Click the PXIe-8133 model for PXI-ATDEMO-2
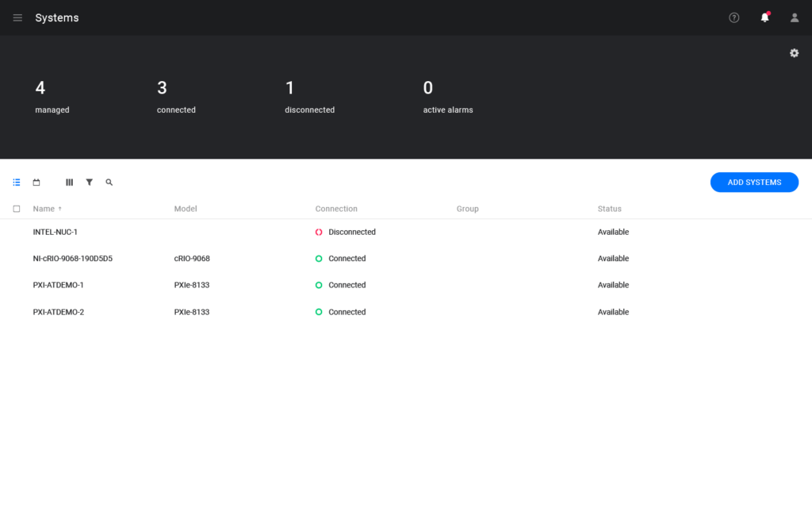 192,311
